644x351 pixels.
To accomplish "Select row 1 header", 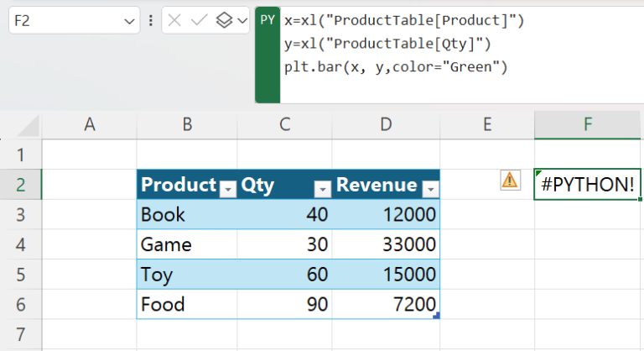I will tap(20, 155).
